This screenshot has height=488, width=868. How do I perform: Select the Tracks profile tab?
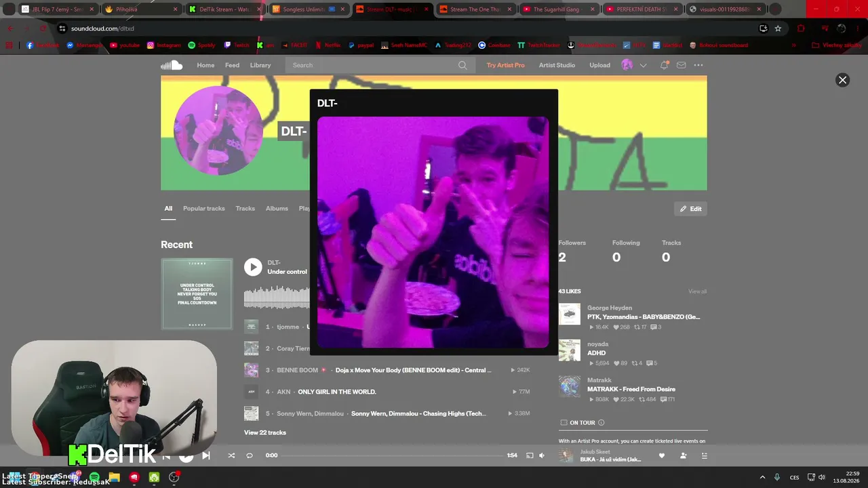pos(245,209)
